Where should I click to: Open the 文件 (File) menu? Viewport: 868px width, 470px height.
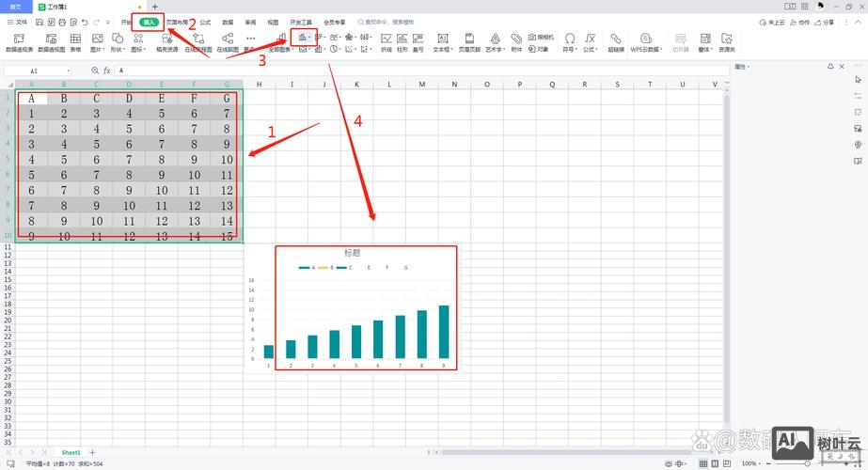coord(21,21)
